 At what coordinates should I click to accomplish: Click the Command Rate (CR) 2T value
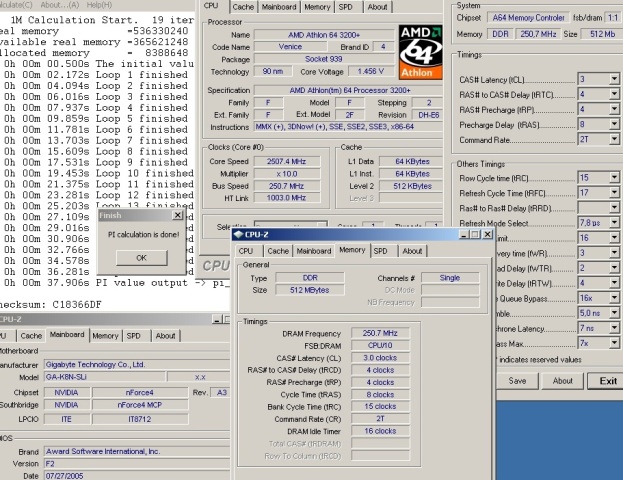[x=380, y=419]
